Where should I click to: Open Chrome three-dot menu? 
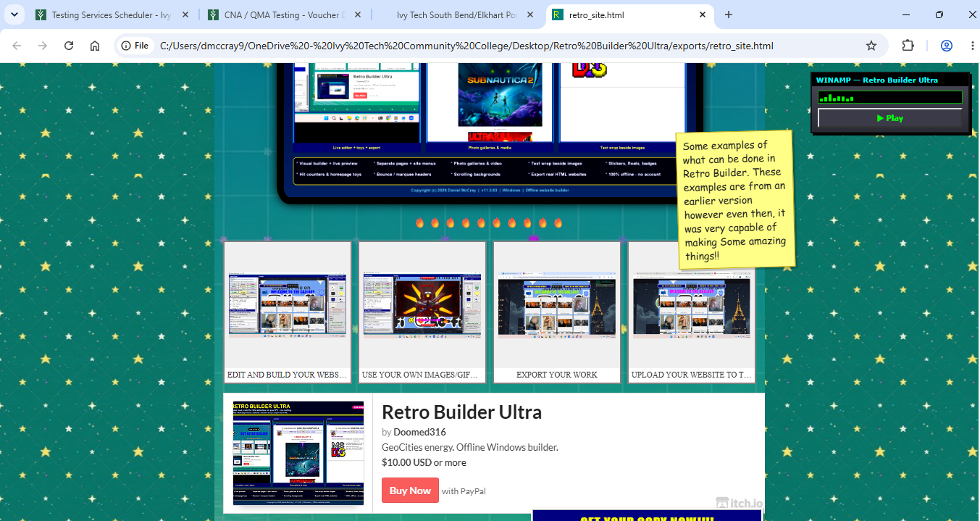point(972,46)
